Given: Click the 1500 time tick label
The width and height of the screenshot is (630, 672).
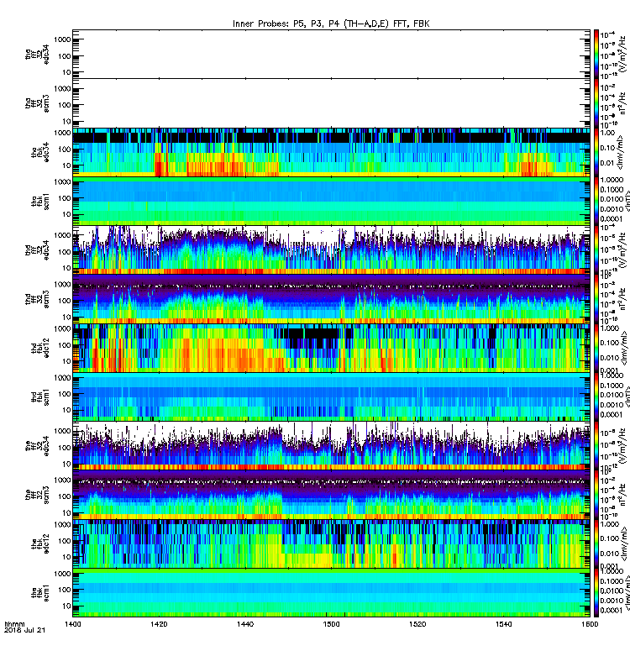Looking at the screenshot, I should (x=331, y=624).
